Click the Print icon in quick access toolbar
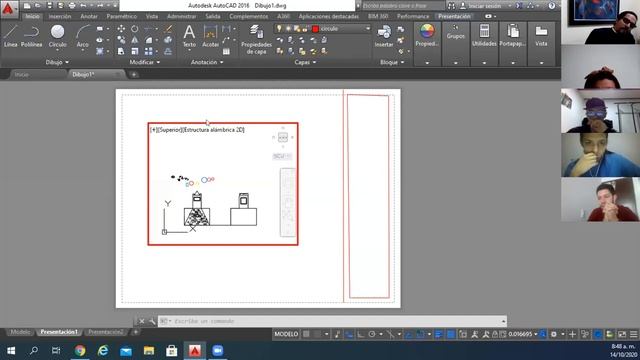 coord(72,6)
